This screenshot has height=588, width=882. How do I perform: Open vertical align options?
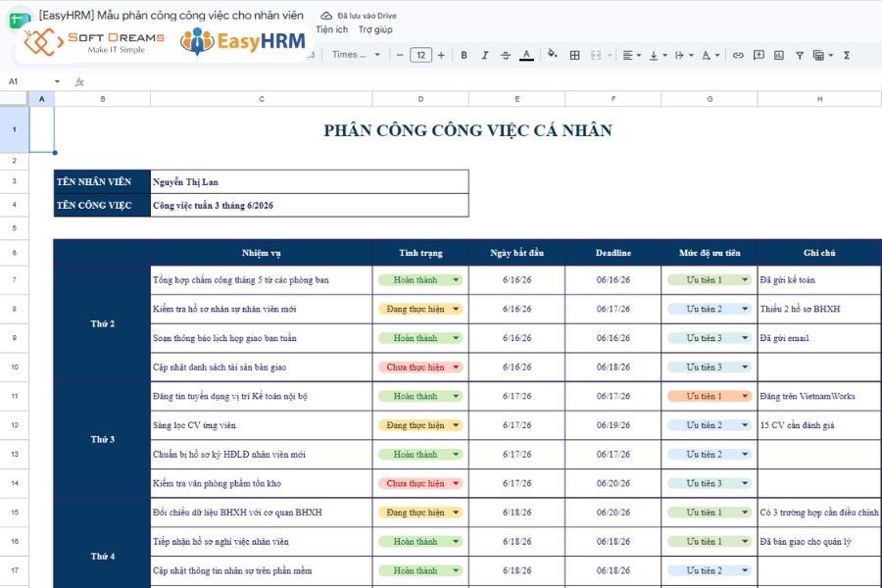[658, 55]
